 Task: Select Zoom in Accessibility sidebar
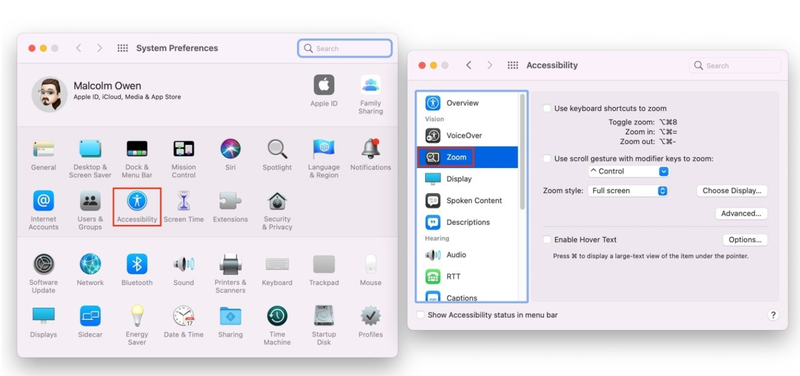click(467, 157)
